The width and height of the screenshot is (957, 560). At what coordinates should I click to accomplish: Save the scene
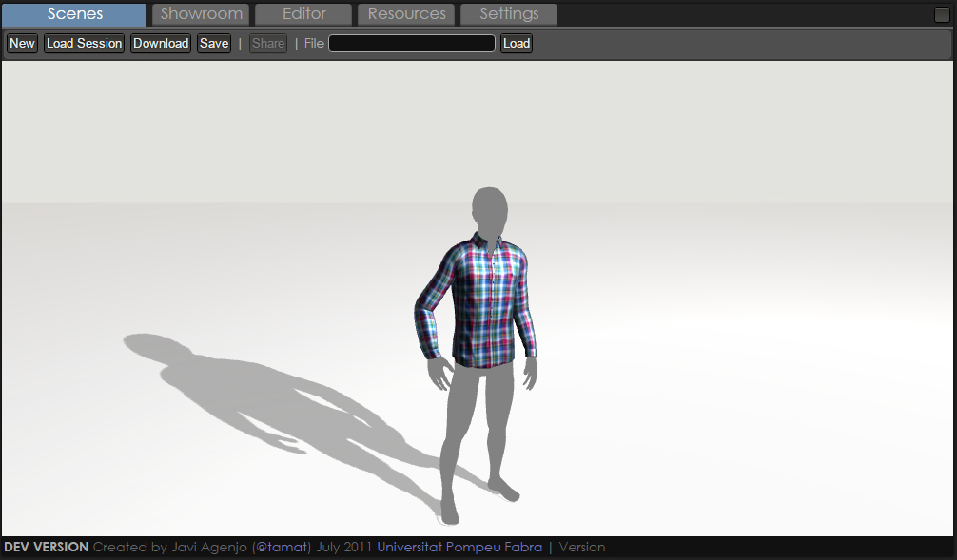tap(214, 44)
